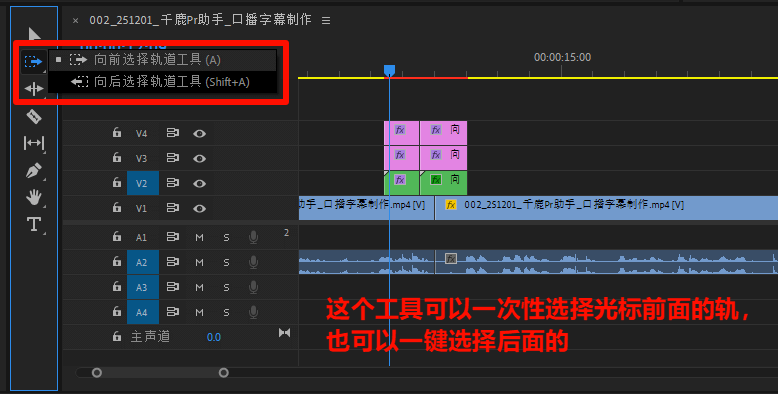Viewport: 778px width, 394px height.
Task: Enable voice-over record on track A2
Action: coord(253,262)
